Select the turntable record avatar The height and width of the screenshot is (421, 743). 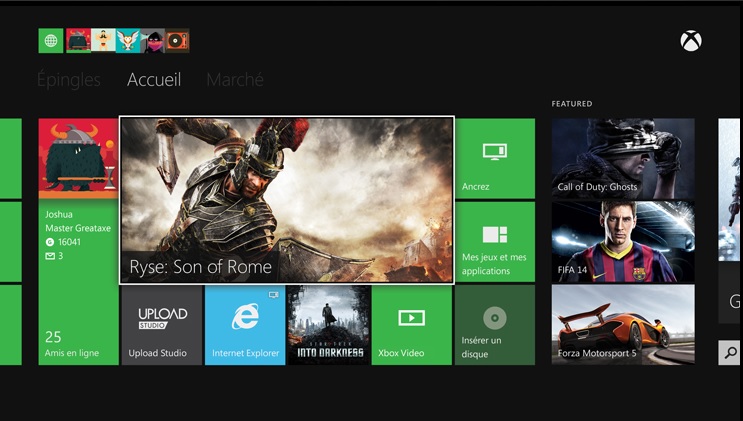tap(177, 41)
